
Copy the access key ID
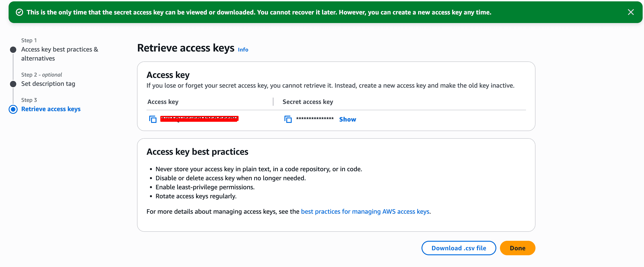tap(153, 119)
